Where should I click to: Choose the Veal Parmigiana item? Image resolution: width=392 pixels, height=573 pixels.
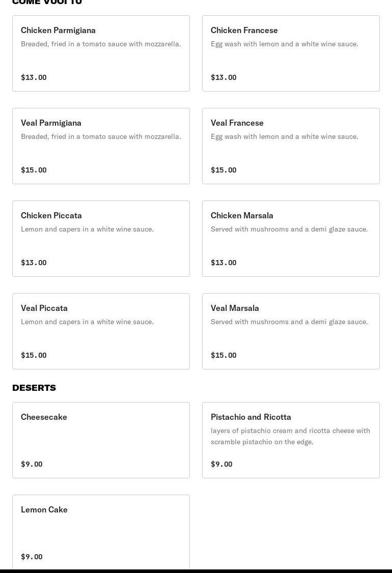click(x=101, y=146)
